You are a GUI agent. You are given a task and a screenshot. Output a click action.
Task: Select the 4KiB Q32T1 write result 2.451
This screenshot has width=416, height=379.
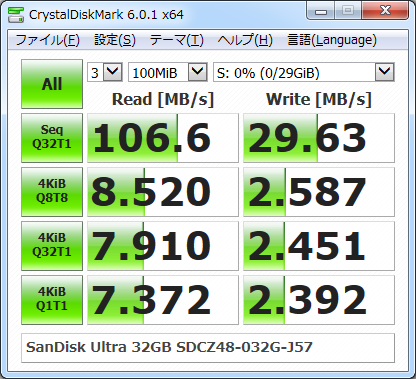click(x=319, y=246)
